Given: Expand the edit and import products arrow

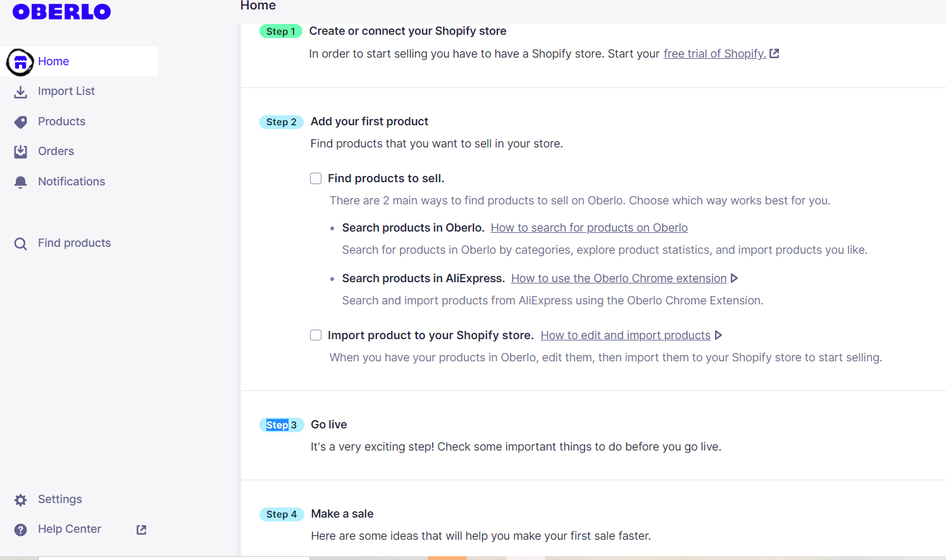Looking at the screenshot, I should tap(718, 335).
